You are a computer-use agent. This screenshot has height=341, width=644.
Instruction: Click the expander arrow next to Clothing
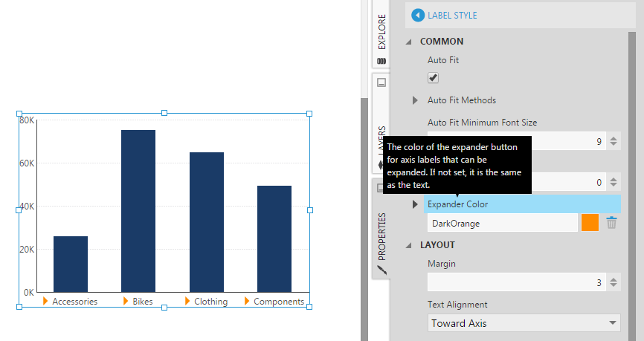click(187, 301)
